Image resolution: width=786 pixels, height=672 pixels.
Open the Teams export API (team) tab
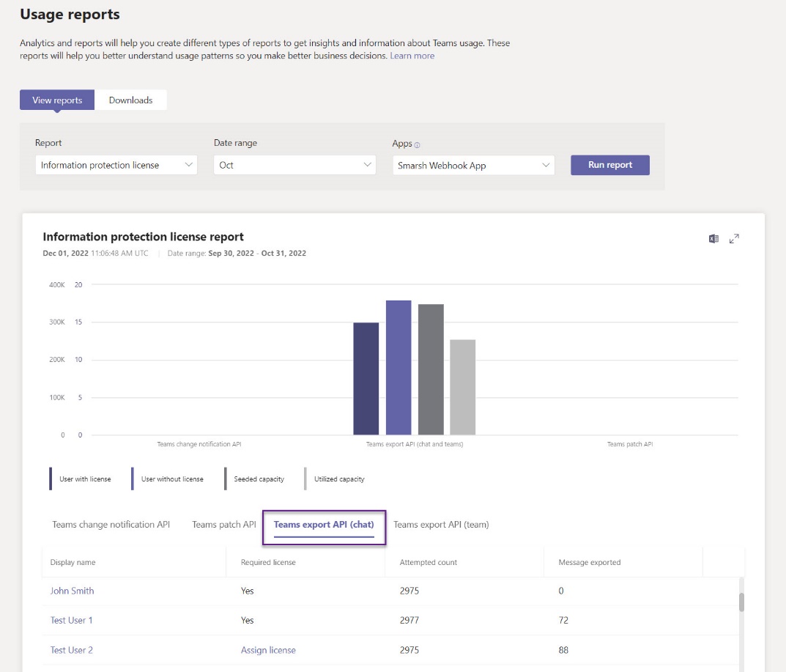pyautogui.click(x=441, y=524)
